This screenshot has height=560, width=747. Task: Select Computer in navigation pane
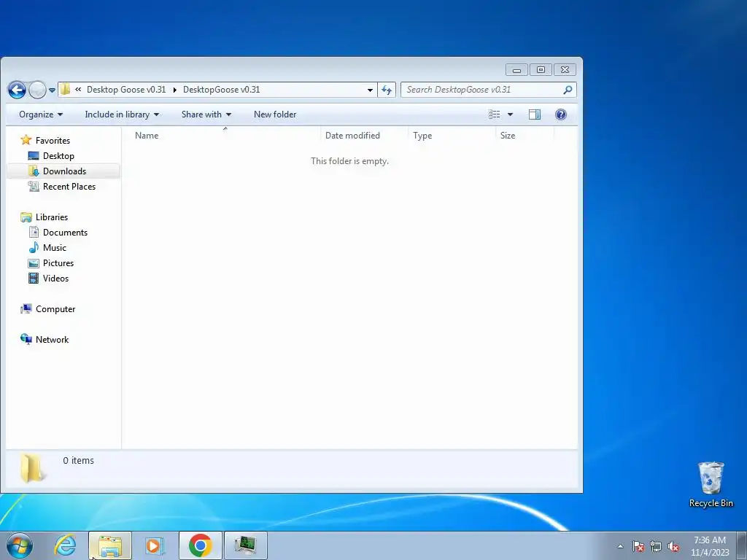pos(55,309)
